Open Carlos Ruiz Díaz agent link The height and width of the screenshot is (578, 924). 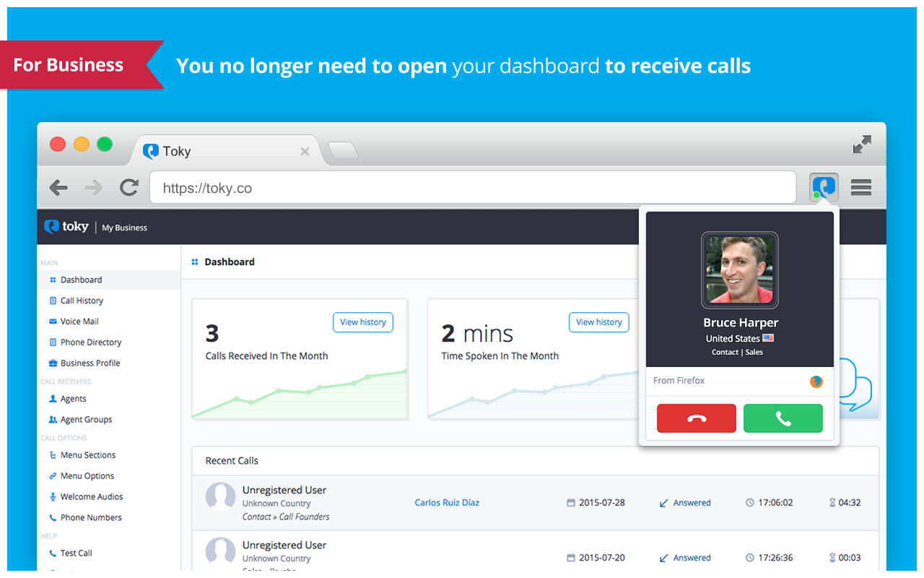click(447, 503)
